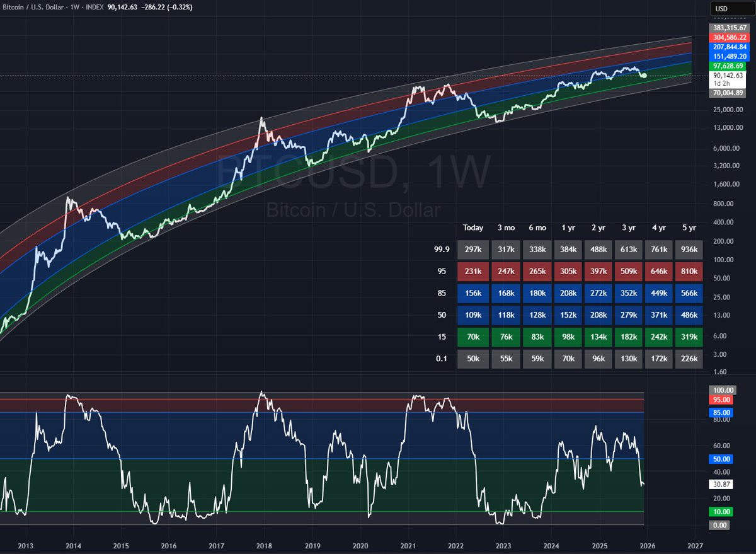Select the green 76k cell
This screenshot has height=554, width=756.
click(x=507, y=337)
